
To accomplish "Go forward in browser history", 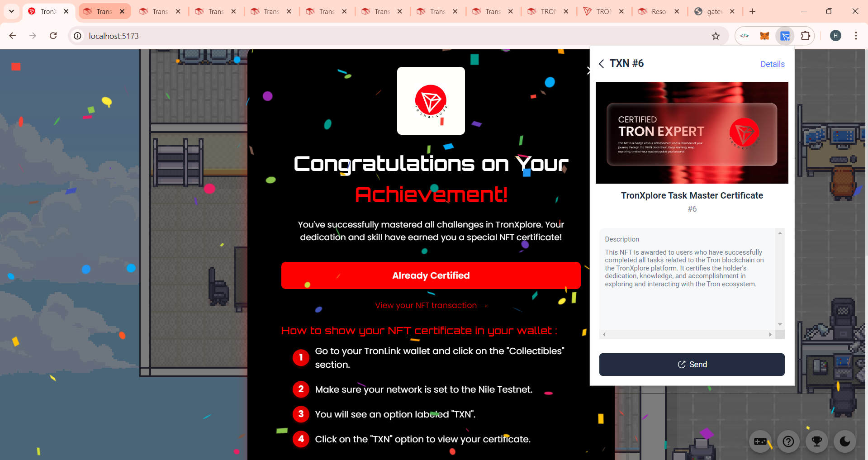I will pyautogui.click(x=33, y=36).
